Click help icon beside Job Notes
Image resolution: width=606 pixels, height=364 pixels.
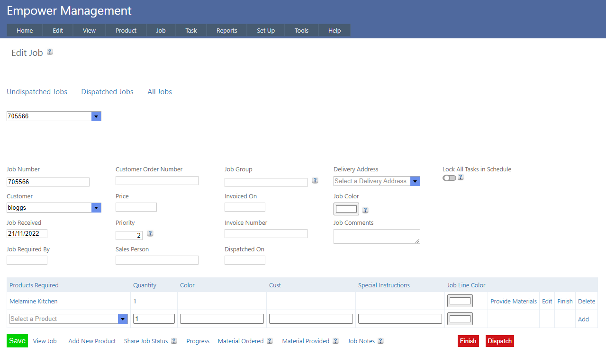pyautogui.click(x=380, y=341)
